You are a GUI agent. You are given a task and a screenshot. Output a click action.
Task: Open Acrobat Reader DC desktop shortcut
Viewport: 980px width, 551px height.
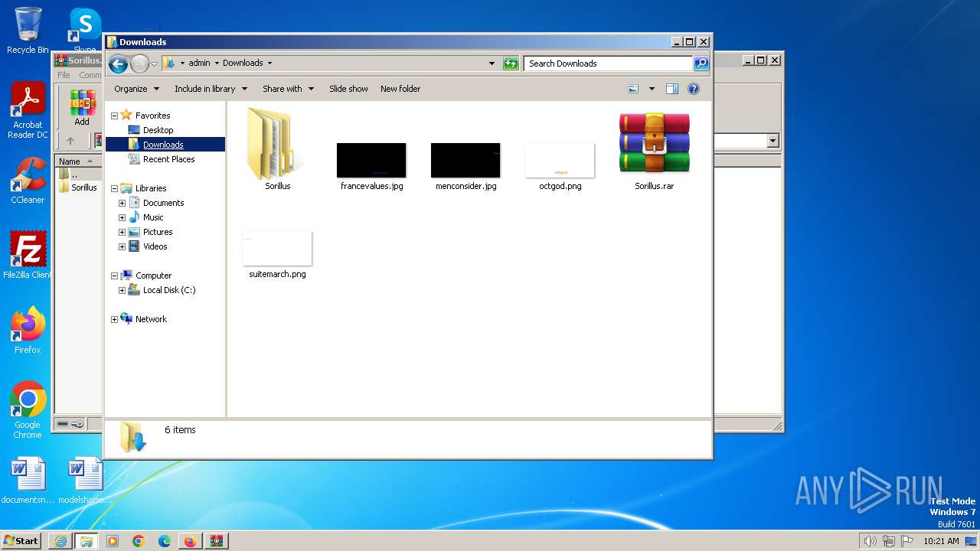(28, 111)
